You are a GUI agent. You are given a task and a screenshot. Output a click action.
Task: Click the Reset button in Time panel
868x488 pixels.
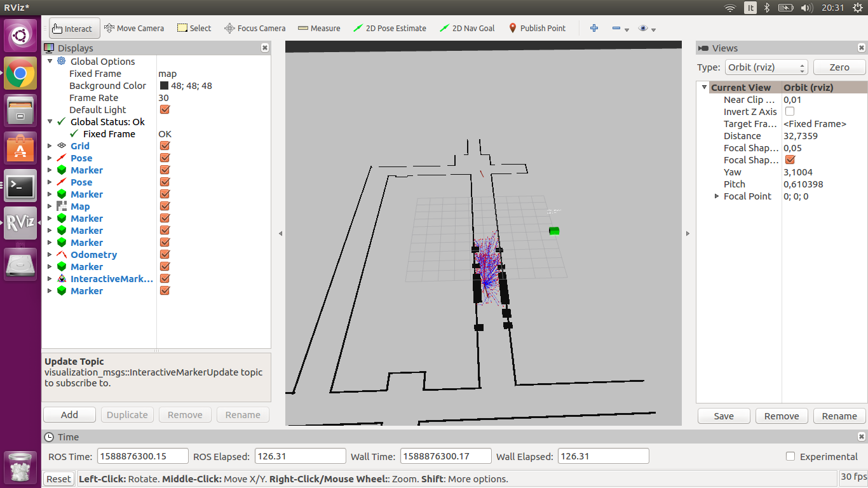58,479
